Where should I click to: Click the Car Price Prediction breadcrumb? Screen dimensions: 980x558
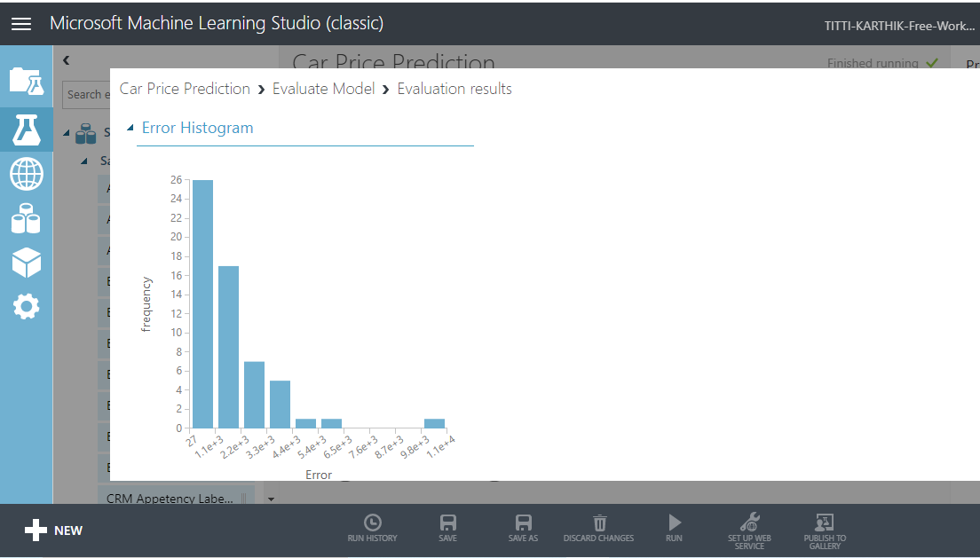pos(185,89)
